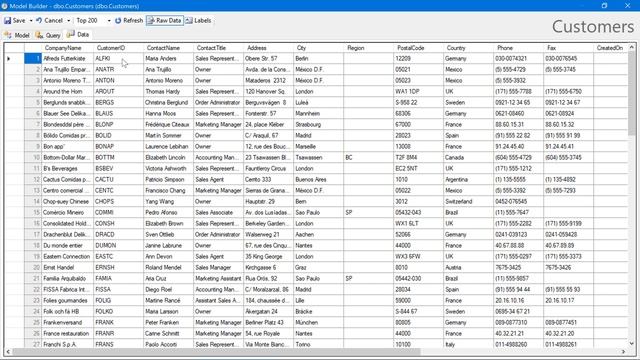Click the PostalCode column header
Viewport: 640px width, 360px height.
[x=418, y=48]
